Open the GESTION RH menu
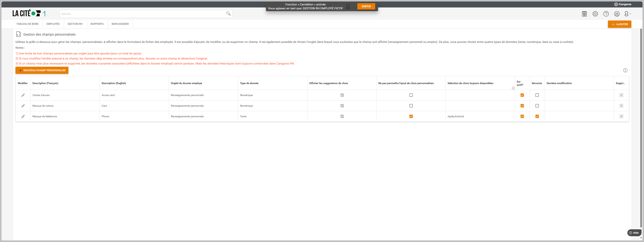Viewport: 644px width, 242px height. point(75,24)
